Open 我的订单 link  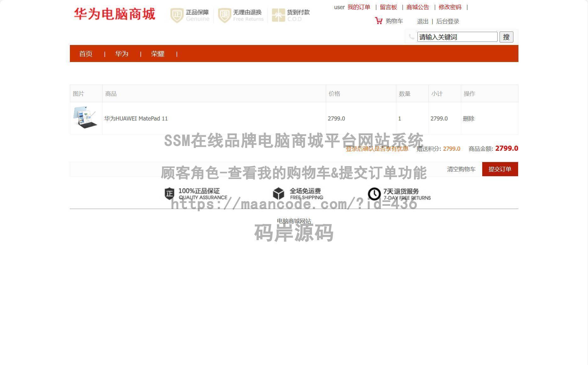pos(359,7)
